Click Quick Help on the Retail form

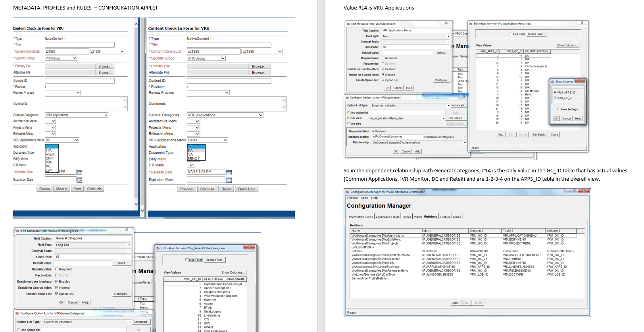[247, 189]
